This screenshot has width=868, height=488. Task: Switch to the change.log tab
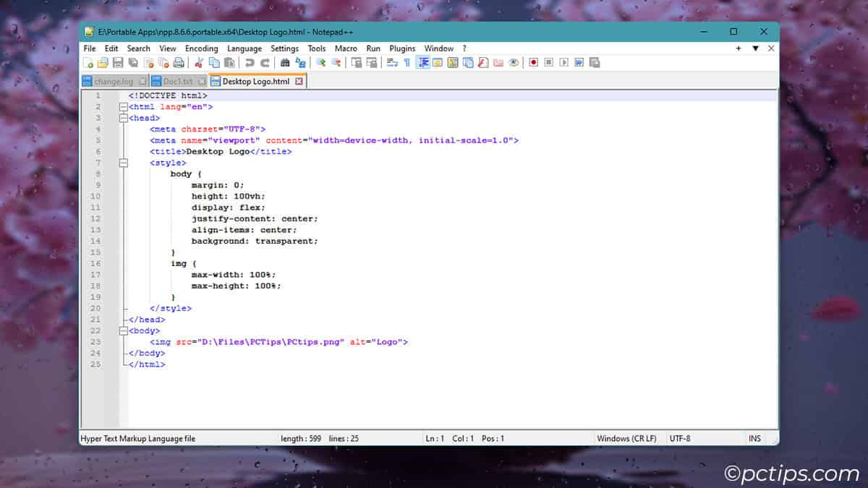tap(114, 82)
